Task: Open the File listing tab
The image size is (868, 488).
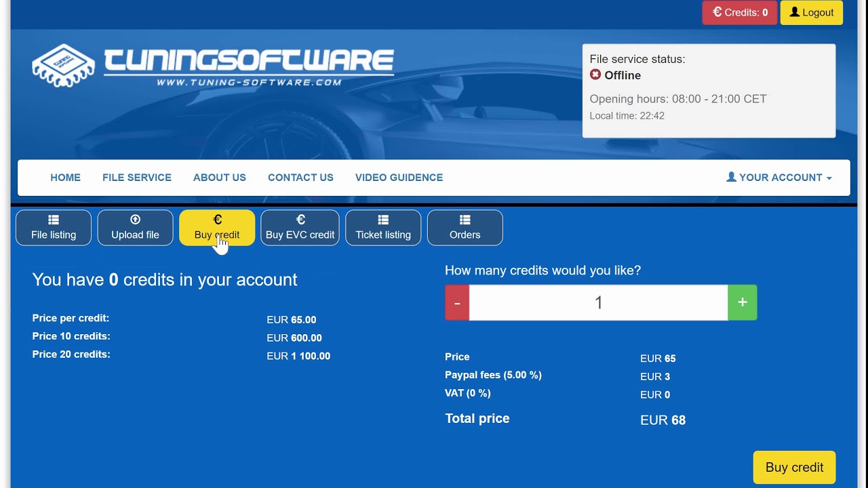Action: pyautogui.click(x=54, y=228)
